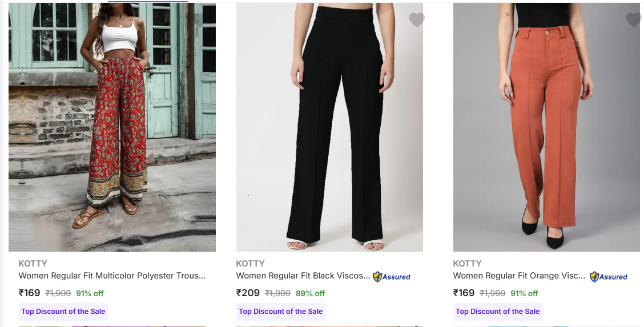This screenshot has height=327, width=644.
Task: Click ₹169 price of multicolor trousers
Action: click(x=30, y=293)
